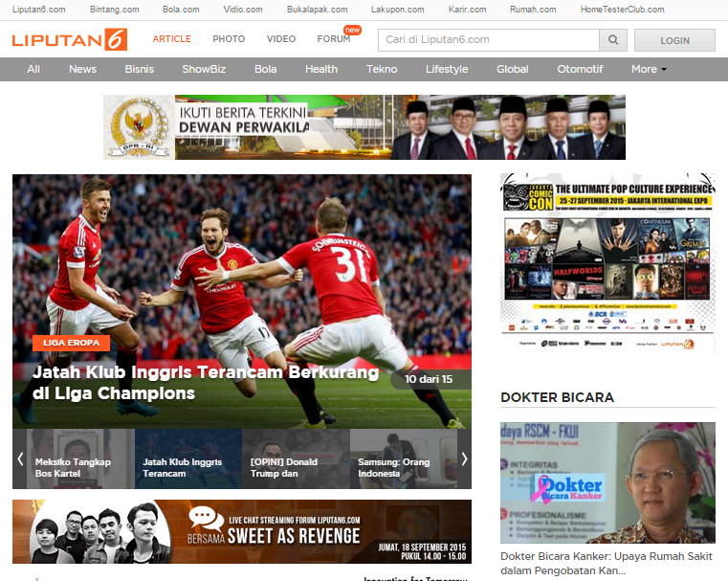Click the search magnifier button
This screenshot has height=581, width=728.
tap(613, 40)
